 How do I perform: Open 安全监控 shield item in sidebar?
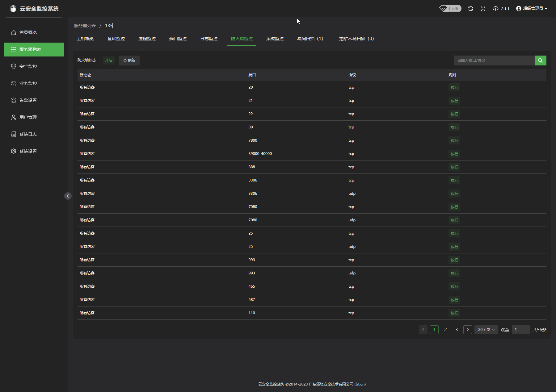pyautogui.click(x=28, y=66)
